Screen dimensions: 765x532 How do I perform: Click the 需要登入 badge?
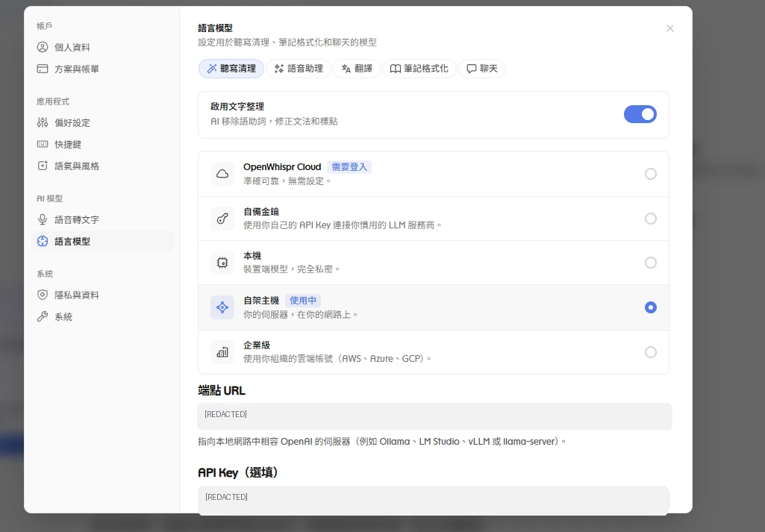click(349, 167)
